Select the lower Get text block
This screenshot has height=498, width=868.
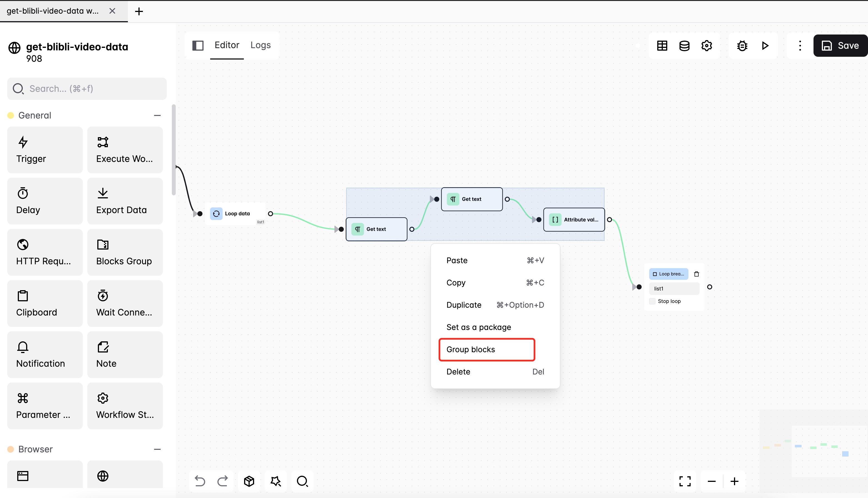click(376, 229)
